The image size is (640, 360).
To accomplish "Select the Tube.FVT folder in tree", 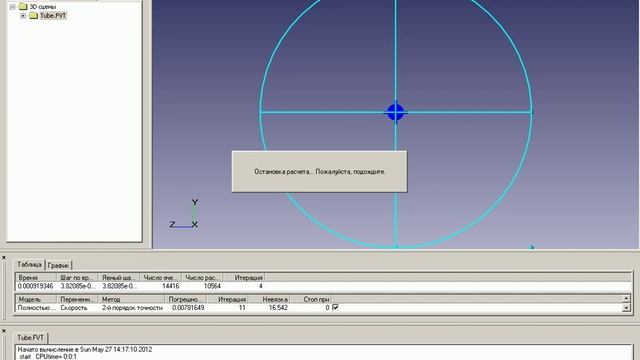I will click(53, 16).
